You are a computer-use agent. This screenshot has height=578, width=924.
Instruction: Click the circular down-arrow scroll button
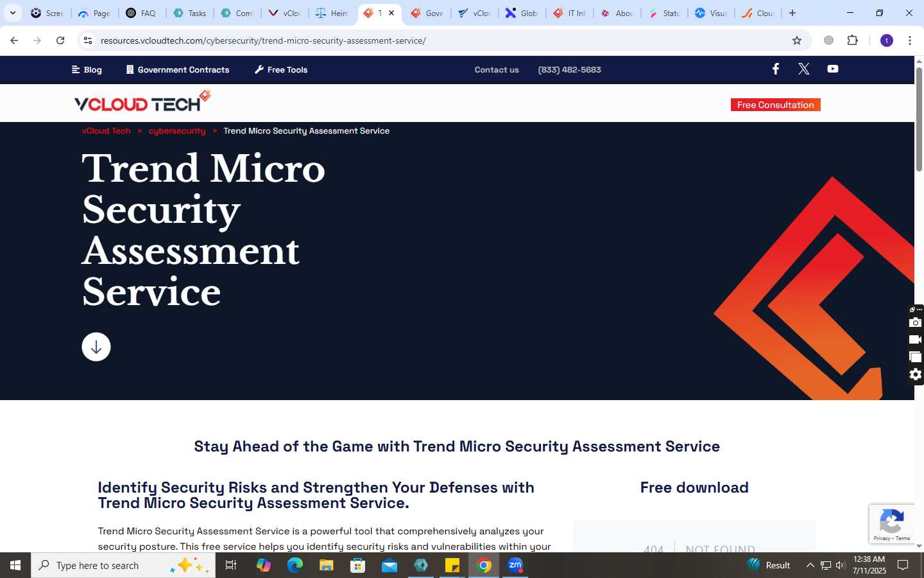pos(96,347)
